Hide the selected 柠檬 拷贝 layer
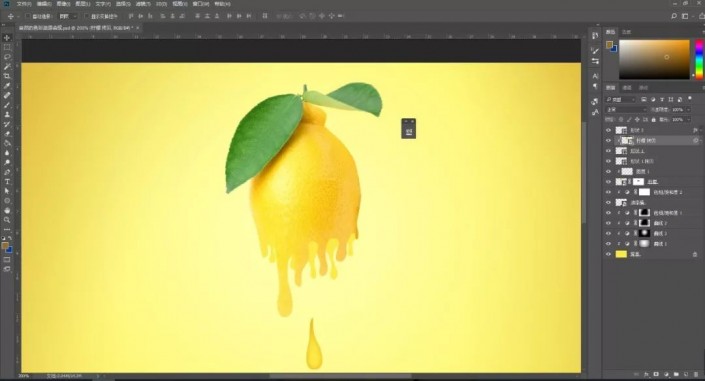This screenshot has width=705, height=381. pos(608,140)
